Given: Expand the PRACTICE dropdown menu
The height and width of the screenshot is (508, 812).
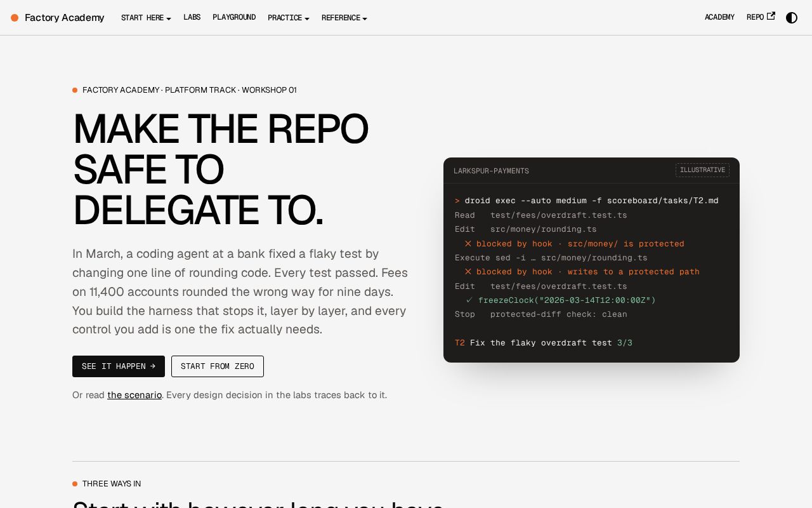Looking at the screenshot, I should click(x=289, y=18).
